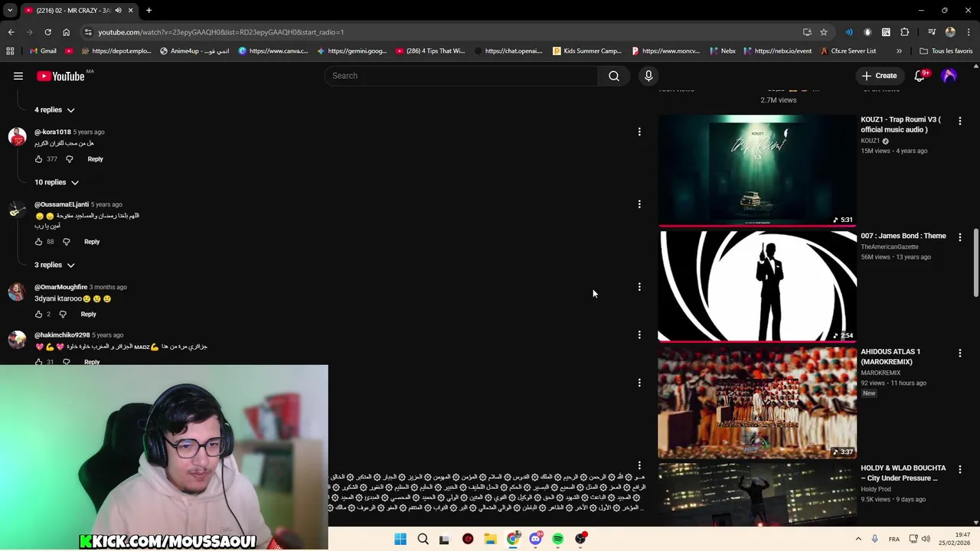This screenshot has height=551, width=980.
Task: Open more options for HOLDY & WLAD BOUCHTA video
Action: point(960,469)
